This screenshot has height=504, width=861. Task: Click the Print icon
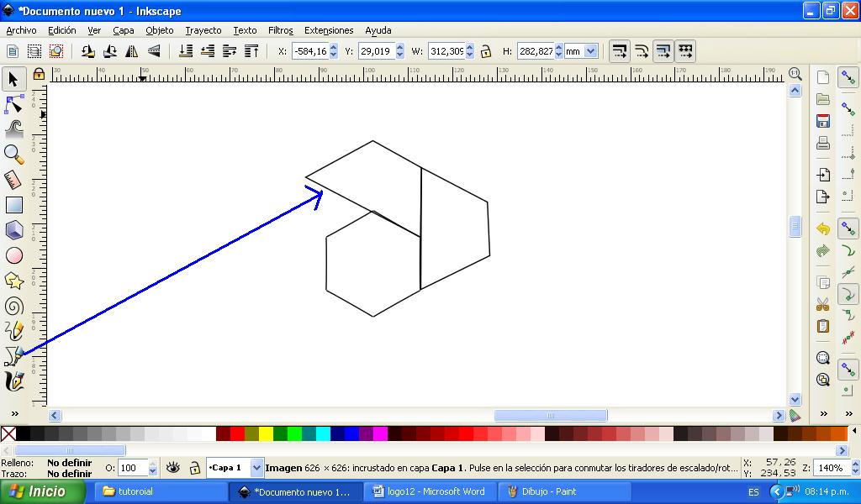822,143
